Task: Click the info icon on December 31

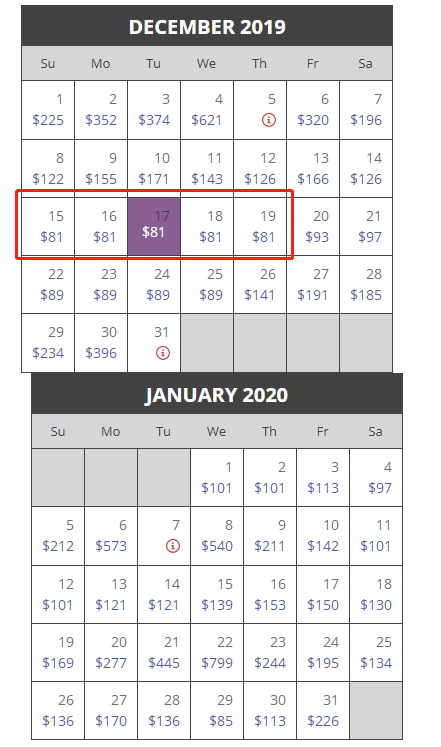Action: (163, 353)
